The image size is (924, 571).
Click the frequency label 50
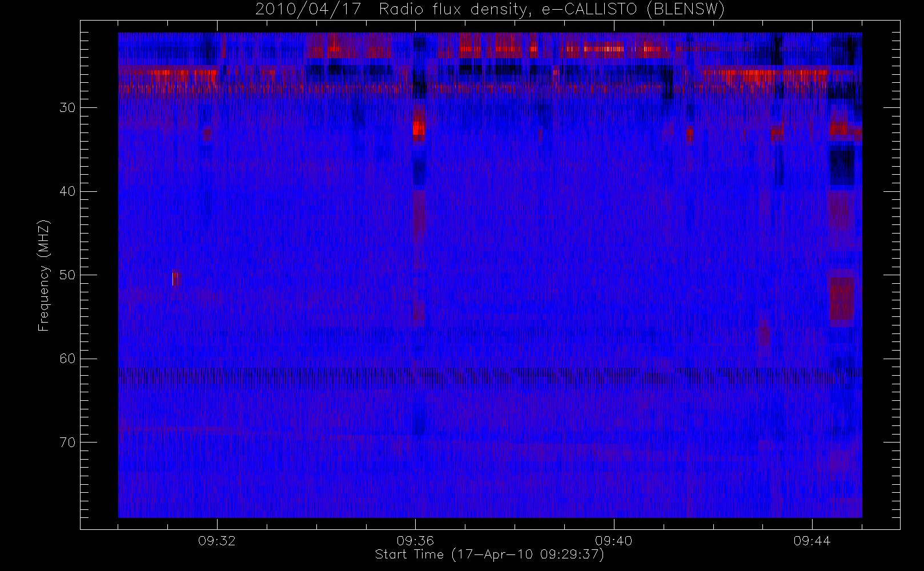coord(67,275)
